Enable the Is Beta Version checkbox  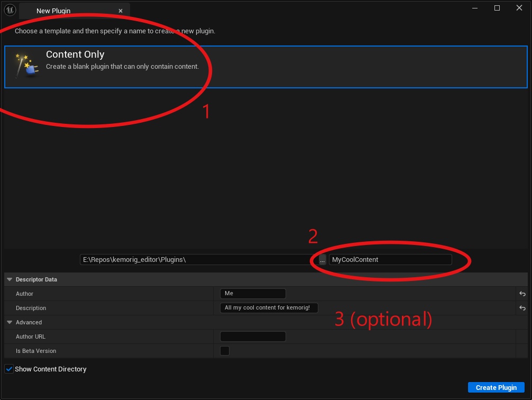pyautogui.click(x=225, y=351)
